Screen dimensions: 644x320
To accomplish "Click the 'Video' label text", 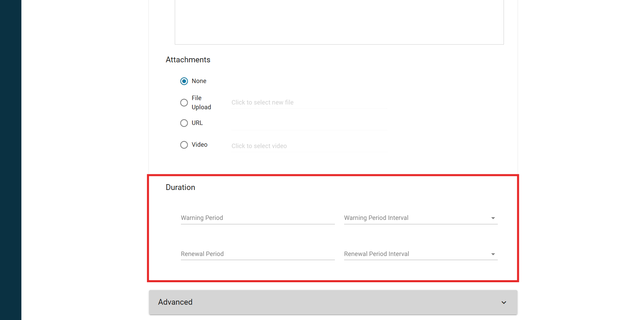I will 199,145.
